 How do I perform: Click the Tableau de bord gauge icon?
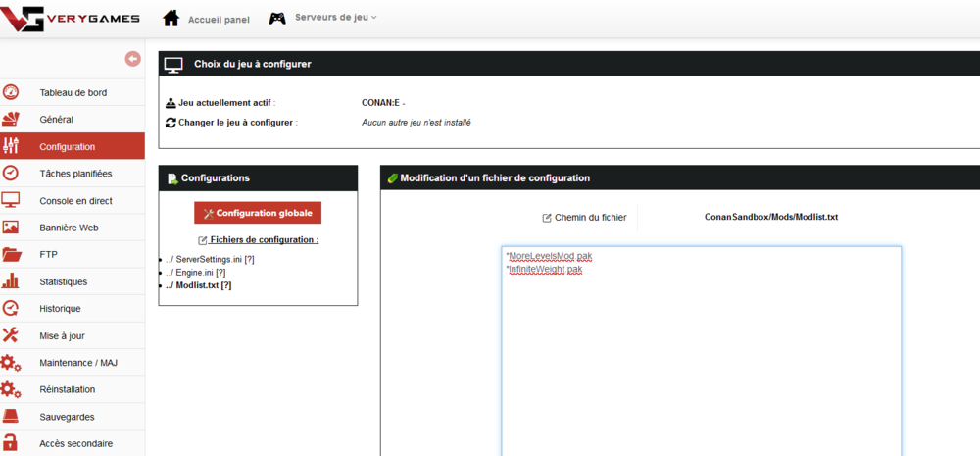[x=11, y=92]
